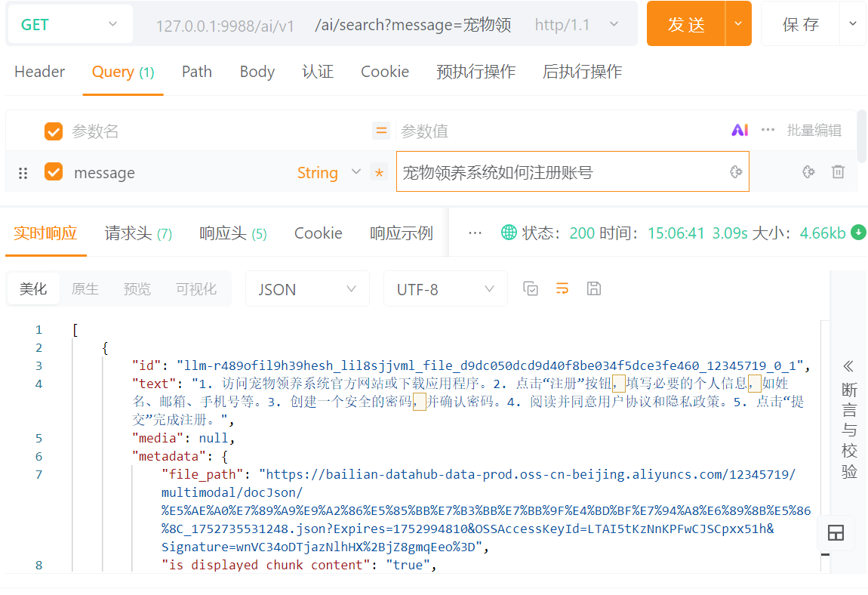Open the response Cookie tab
Screen dimensions: 868x595
[319, 233]
